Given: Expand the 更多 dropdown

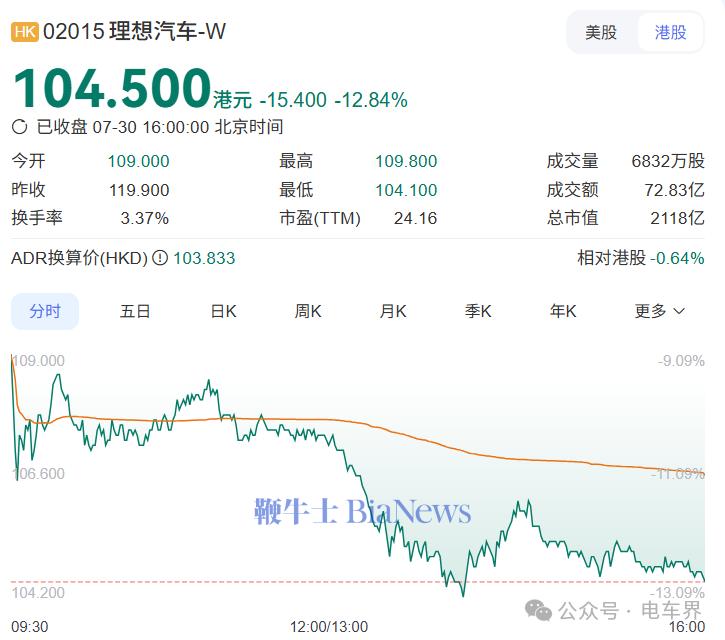Looking at the screenshot, I should 660,311.
